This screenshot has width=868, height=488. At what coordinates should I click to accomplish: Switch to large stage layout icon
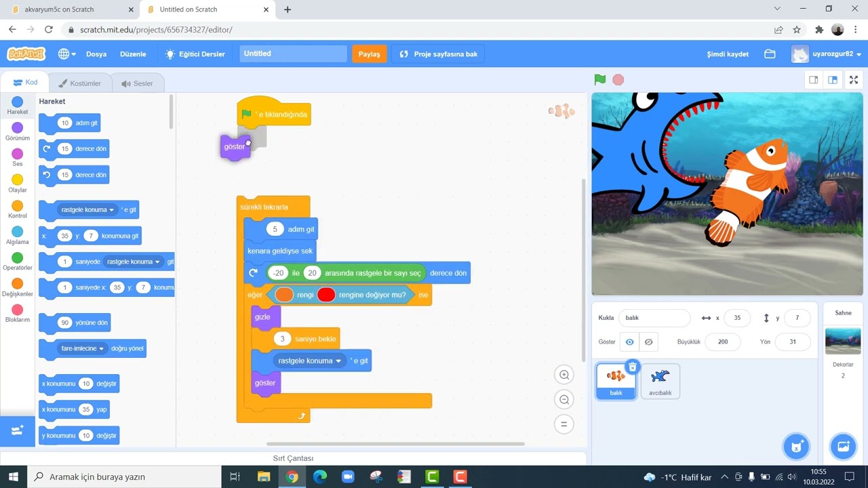click(x=833, y=80)
